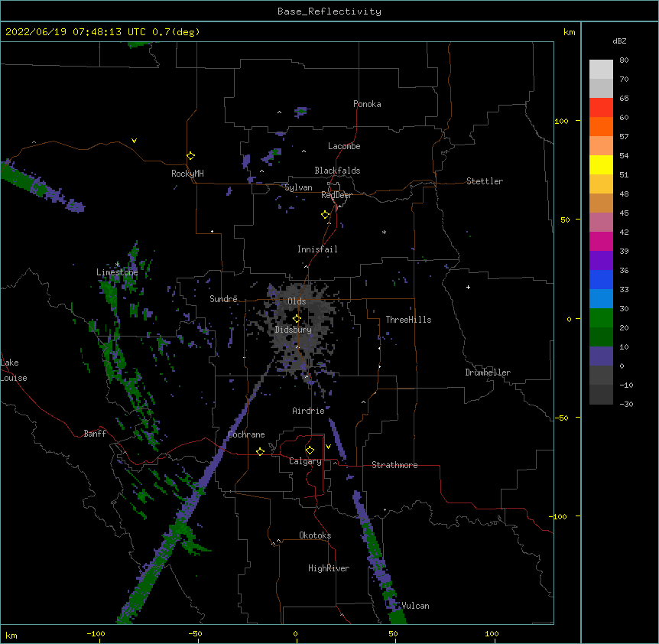Click the magenta 42 dBZ legend swatch
This screenshot has height=644, width=659.
601,241
